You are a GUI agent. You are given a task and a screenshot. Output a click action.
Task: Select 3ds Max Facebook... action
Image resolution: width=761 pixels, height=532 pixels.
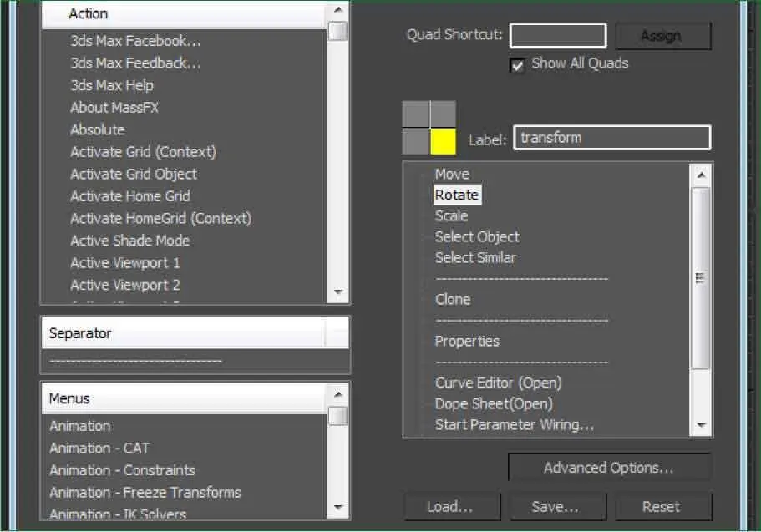pos(135,41)
